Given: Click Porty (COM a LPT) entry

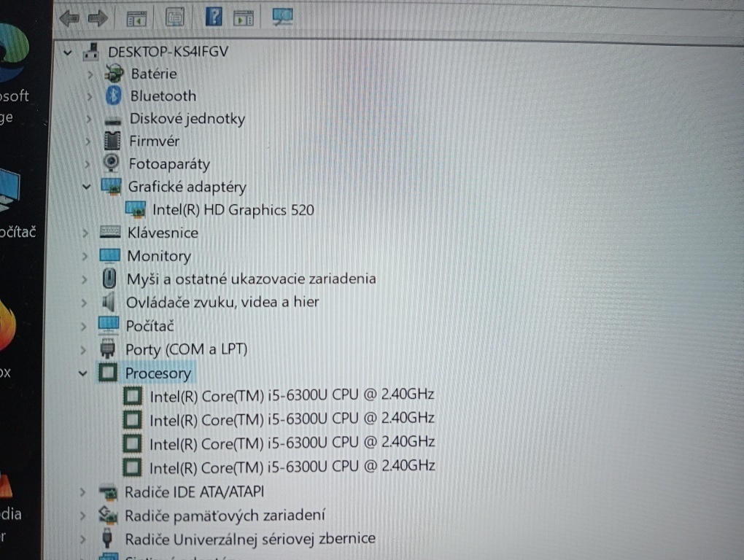Looking at the screenshot, I should point(187,349).
